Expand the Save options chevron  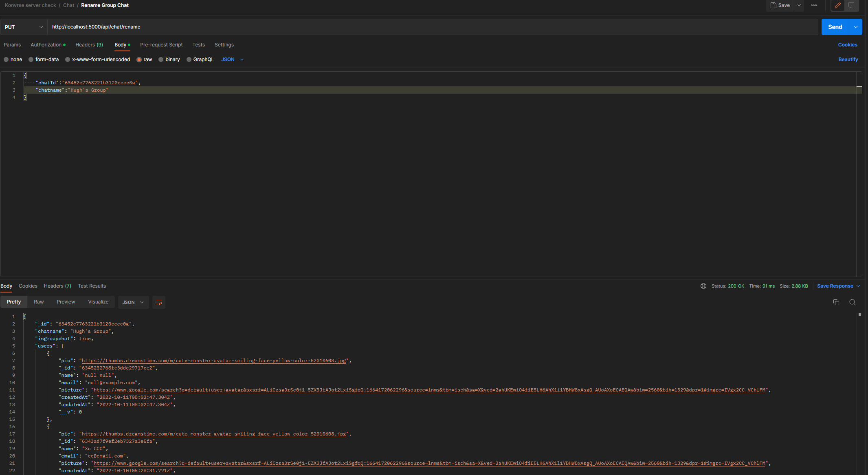799,5
